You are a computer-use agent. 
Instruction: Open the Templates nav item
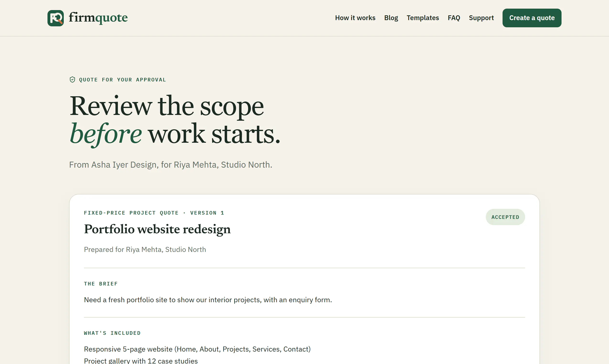point(423,18)
